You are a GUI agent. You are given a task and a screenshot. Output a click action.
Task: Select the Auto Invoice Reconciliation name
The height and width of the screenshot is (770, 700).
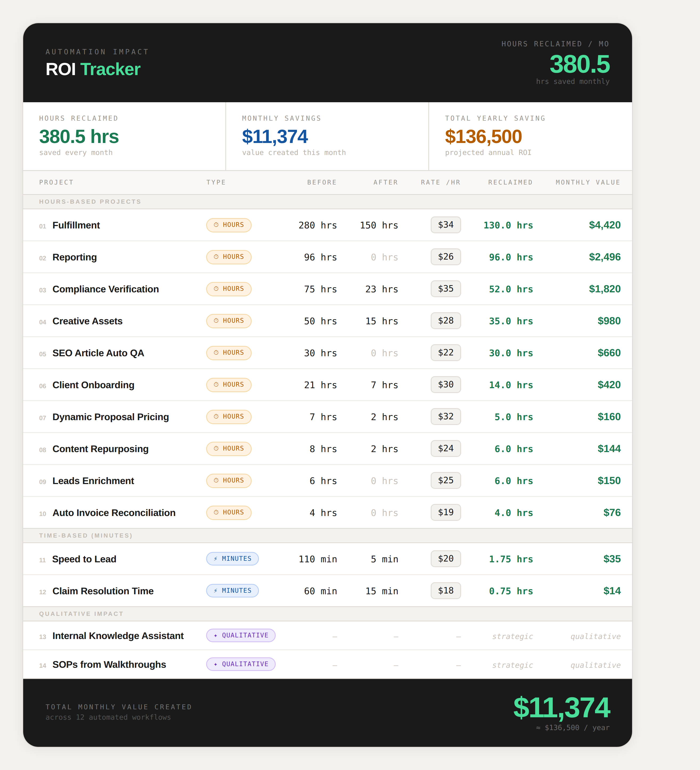pos(114,513)
